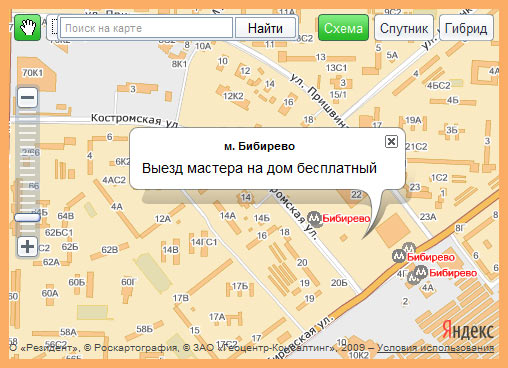Click the balloon title м. Бибирево
The height and width of the screenshot is (368, 508).
tap(259, 146)
